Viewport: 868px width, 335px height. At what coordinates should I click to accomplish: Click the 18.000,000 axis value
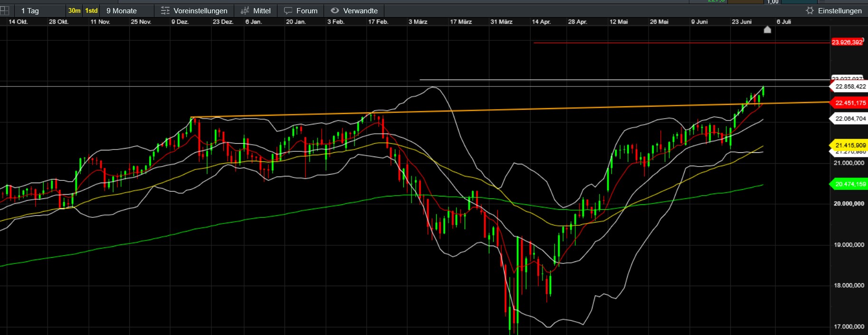[x=849, y=285]
